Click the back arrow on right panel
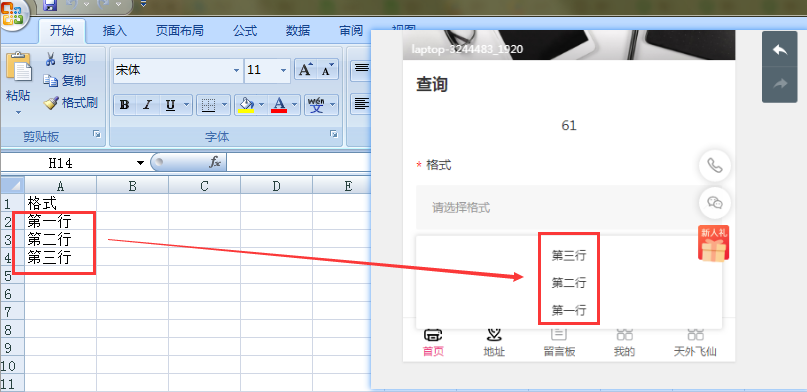This screenshot has width=807, height=392. [x=779, y=50]
